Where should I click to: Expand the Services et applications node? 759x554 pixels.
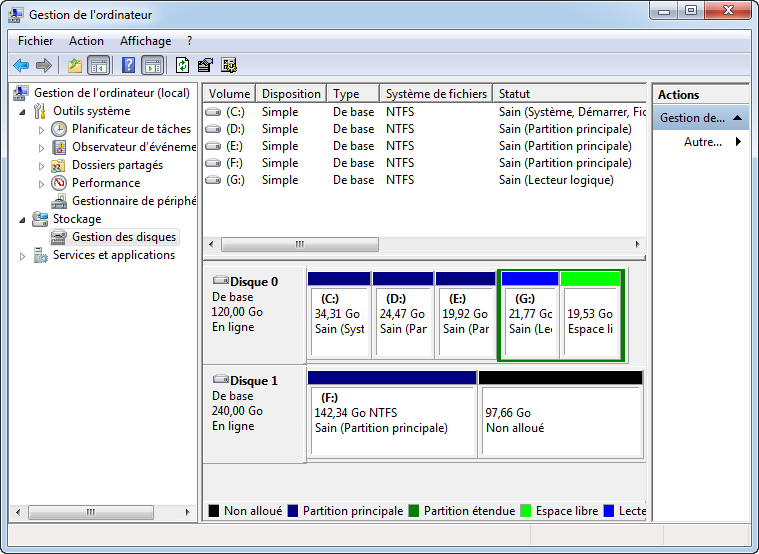(x=23, y=256)
